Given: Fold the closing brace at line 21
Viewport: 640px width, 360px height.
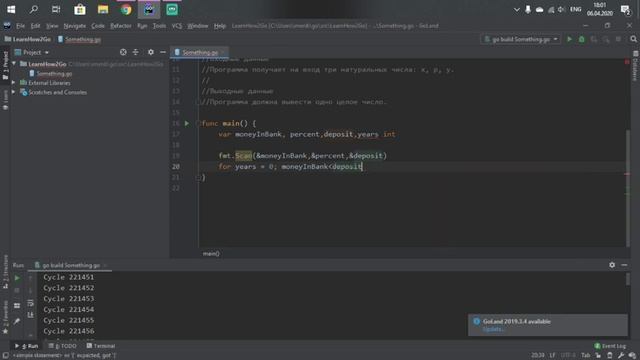Looking at the screenshot, I should pyautogui.click(x=198, y=177).
